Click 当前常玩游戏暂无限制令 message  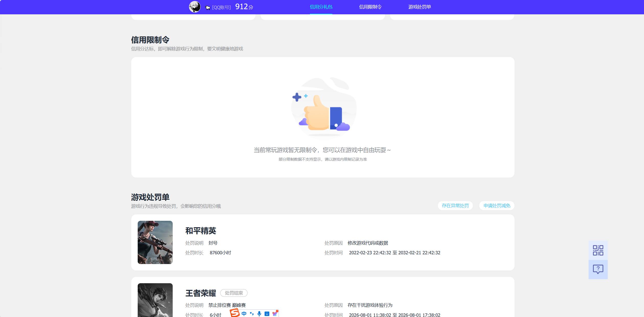(322, 150)
